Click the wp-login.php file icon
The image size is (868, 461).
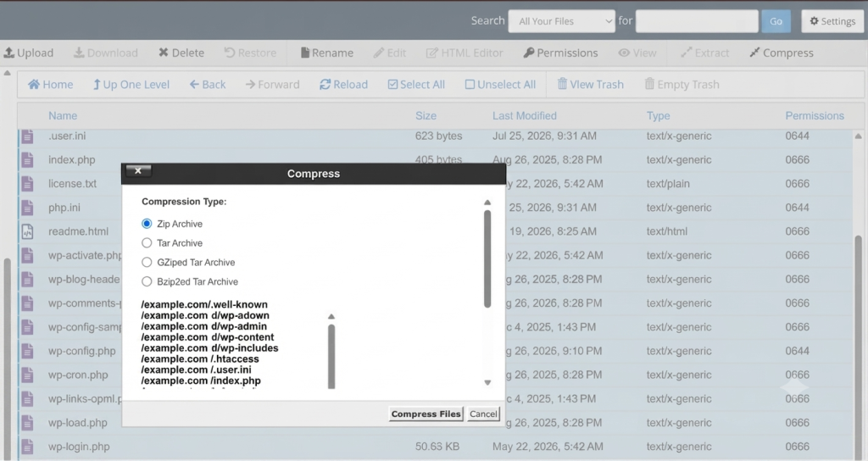click(x=27, y=447)
